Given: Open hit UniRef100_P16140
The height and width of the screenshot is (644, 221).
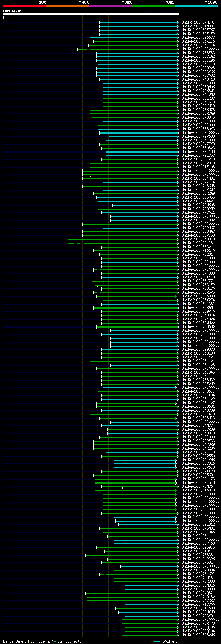Looking at the screenshot, I should (198, 251).
